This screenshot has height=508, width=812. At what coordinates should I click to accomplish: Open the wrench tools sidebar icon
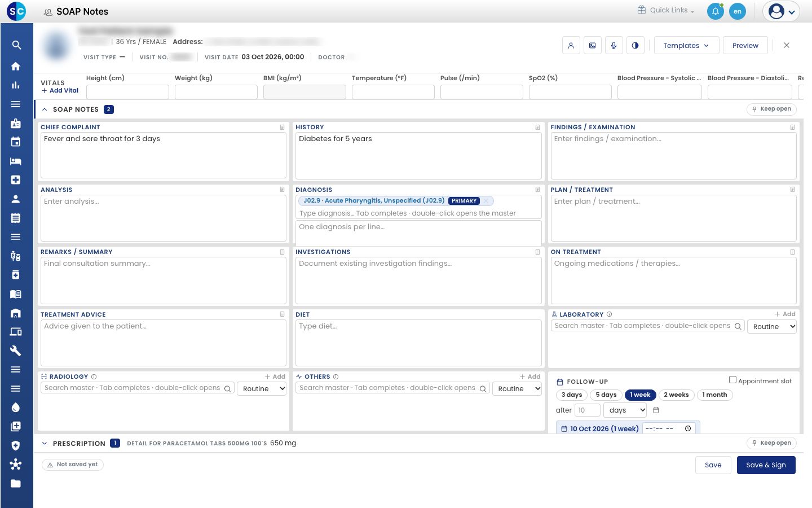[x=16, y=351]
